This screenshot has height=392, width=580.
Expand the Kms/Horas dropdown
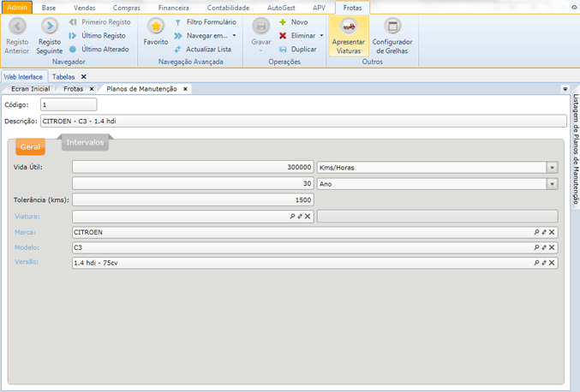[553, 168]
